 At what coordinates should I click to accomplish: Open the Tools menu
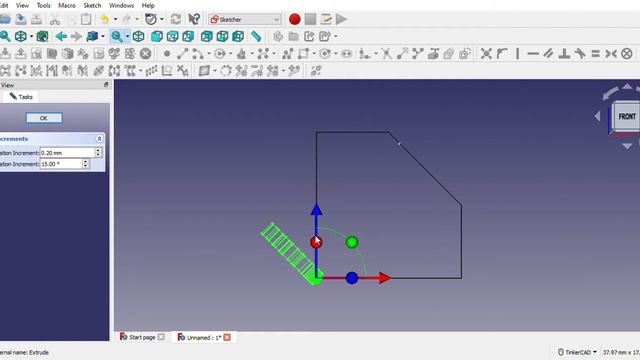[x=43, y=5]
